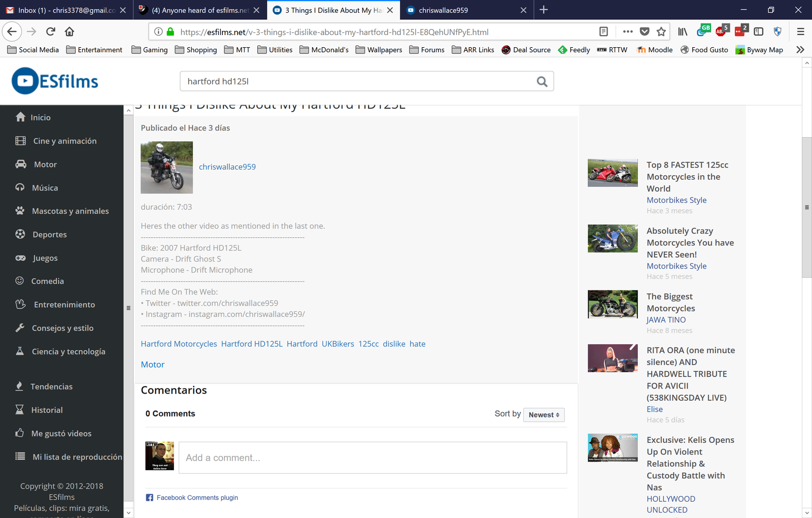Save page to Pocket

pyautogui.click(x=645, y=31)
